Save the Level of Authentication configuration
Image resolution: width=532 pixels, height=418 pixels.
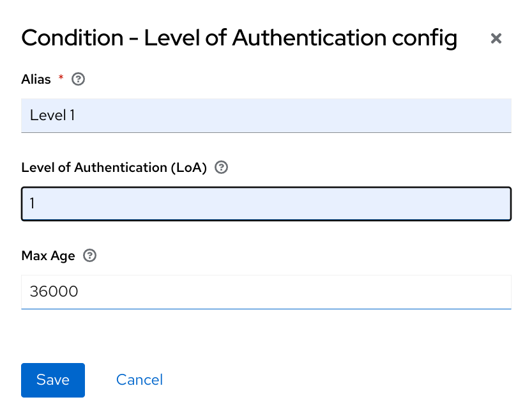coord(52,380)
